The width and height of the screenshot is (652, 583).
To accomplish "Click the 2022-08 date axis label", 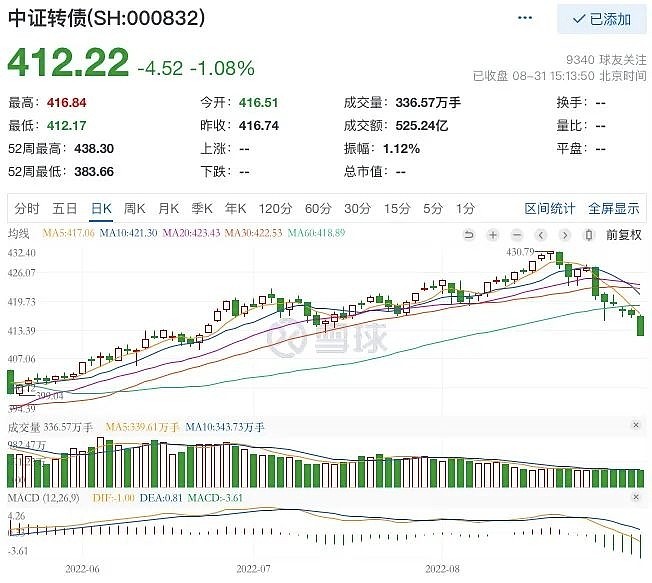I will (442, 569).
